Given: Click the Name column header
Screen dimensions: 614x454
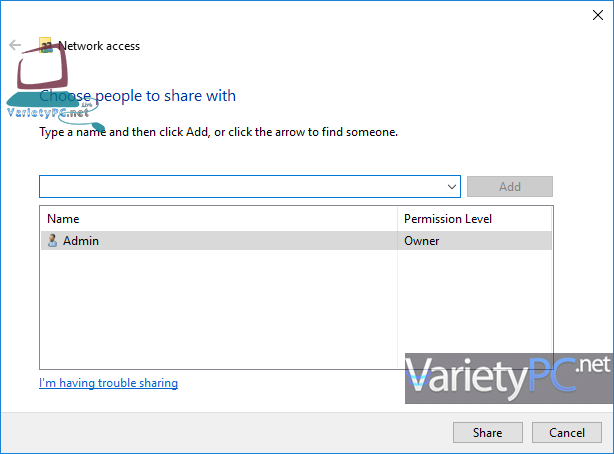Looking at the screenshot, I should tap(64, 219).
